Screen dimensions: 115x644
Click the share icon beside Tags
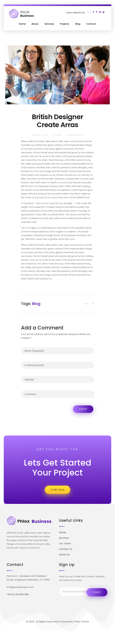(93, 304)
